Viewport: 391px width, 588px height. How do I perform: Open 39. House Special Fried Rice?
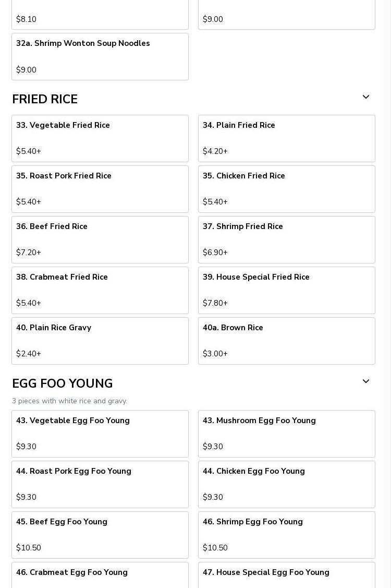[286, 290]
